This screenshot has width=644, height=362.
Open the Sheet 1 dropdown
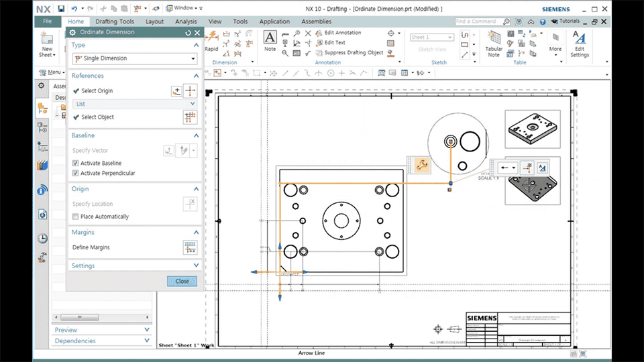(431, 38)
